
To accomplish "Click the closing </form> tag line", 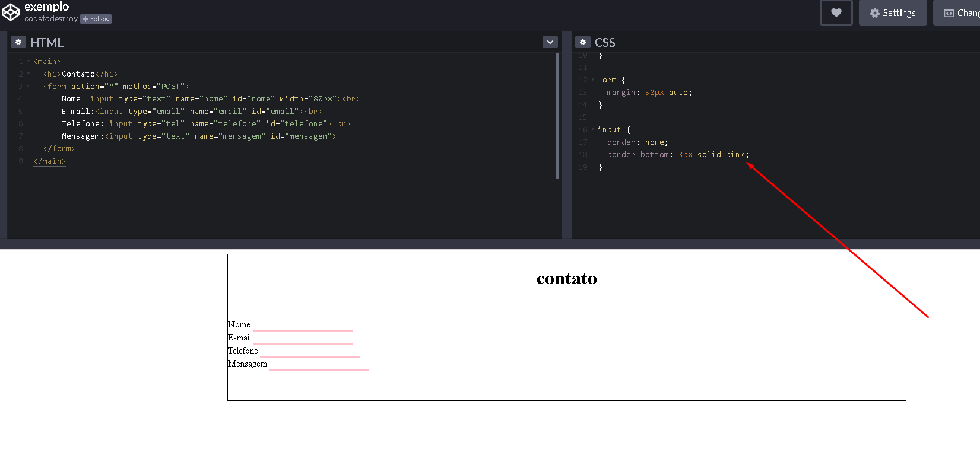I will coord(59,148).
